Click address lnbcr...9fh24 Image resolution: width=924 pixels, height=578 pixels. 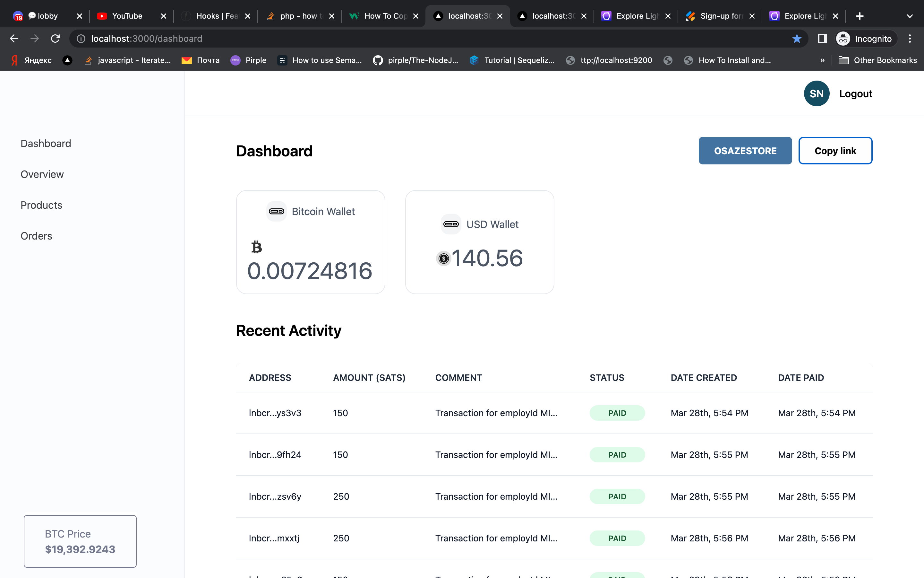click(275, 454)
